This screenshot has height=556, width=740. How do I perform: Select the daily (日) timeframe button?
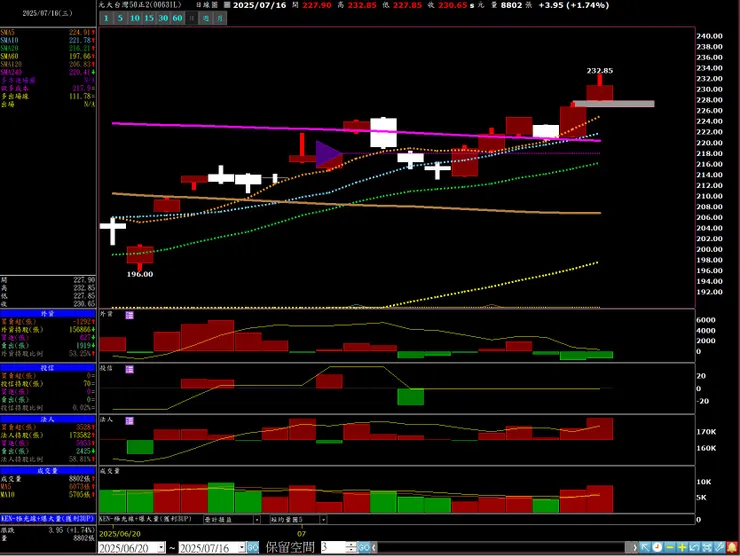(192, 18)
